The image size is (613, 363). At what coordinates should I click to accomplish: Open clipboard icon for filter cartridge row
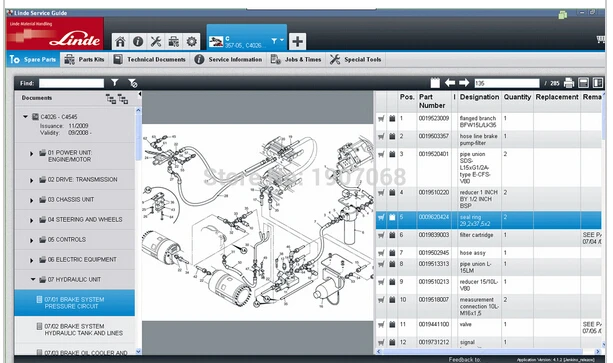[x=392, y=235]
